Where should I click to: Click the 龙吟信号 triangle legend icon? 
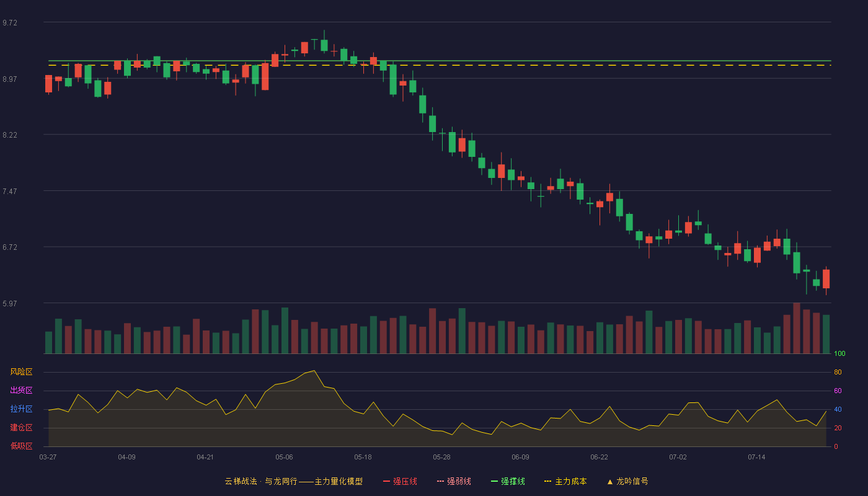click(610, 481)
